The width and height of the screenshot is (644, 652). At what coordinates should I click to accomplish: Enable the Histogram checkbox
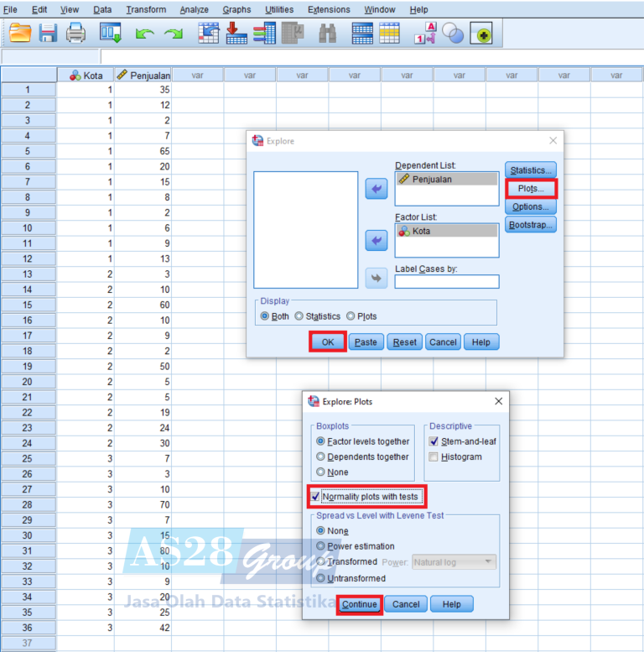point(434,456)
